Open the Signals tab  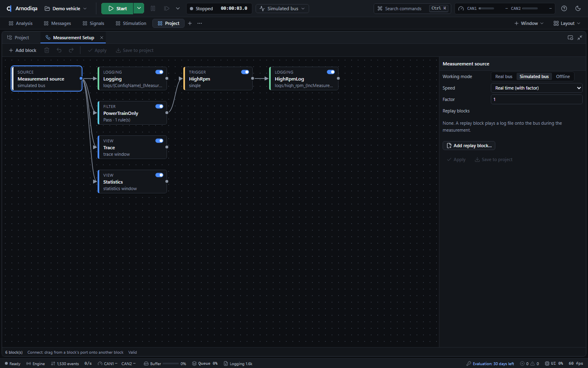pyautogui.click(x=93, y=23)
